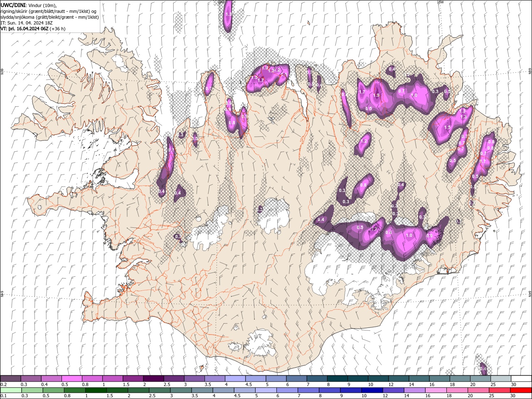Click the '25' label in top legend row

pyautogui.click(x=493, y=384)
